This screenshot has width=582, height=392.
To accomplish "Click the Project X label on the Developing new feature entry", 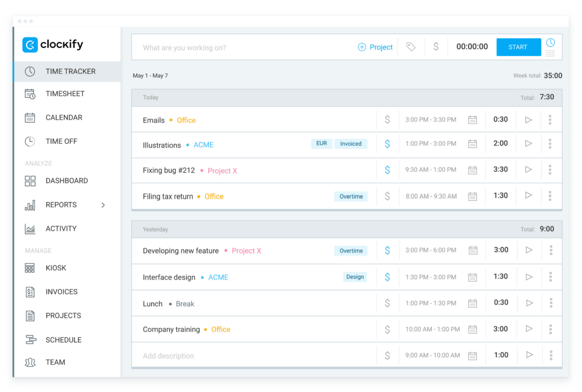I will tap(247, 251).
